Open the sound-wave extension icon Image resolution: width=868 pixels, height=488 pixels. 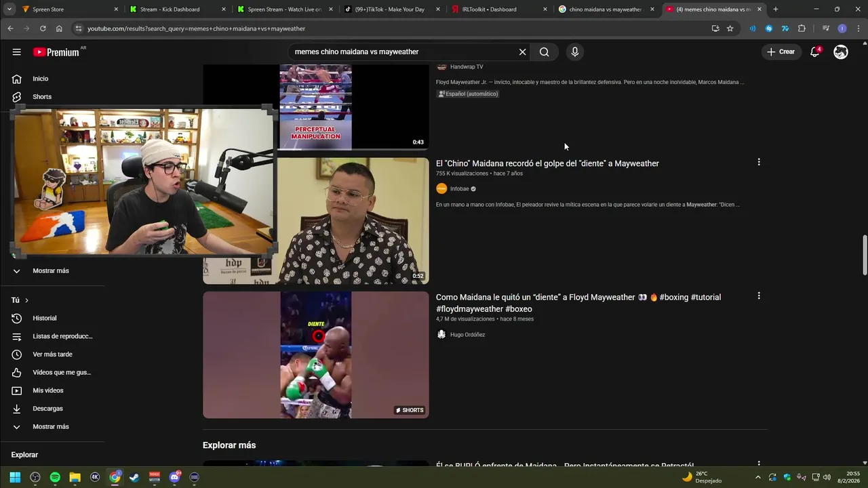[752, 28]
